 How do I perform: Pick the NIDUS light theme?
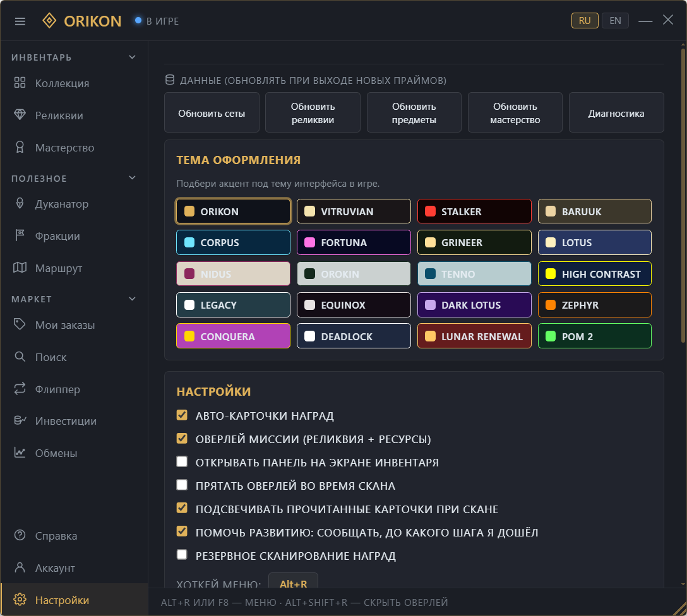click(x=233, y=274)
